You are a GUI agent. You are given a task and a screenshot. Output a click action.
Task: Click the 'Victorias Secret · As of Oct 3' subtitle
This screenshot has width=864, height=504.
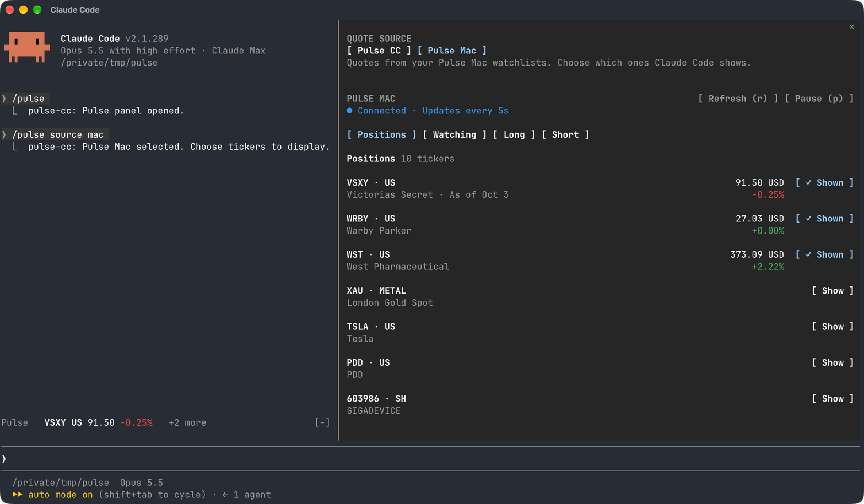tap(428, 194)
